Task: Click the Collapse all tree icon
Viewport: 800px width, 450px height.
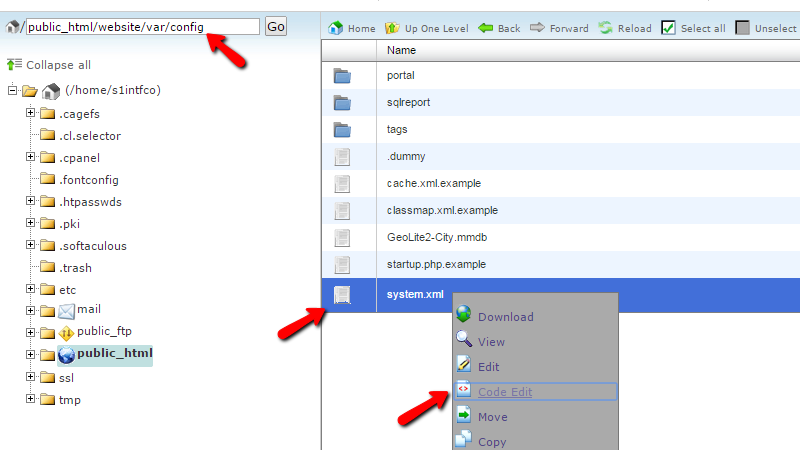Action: tap(14, 65)
